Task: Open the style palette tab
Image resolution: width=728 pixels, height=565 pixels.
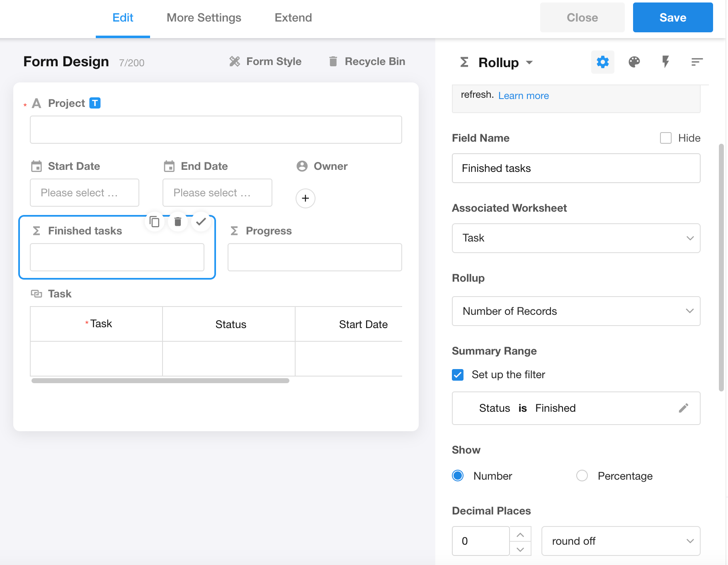Action: (x=634, y=62)
